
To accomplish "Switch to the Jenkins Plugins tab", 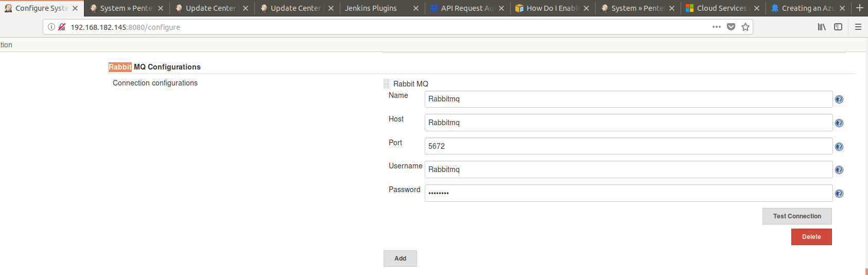I will coord(376,8).
